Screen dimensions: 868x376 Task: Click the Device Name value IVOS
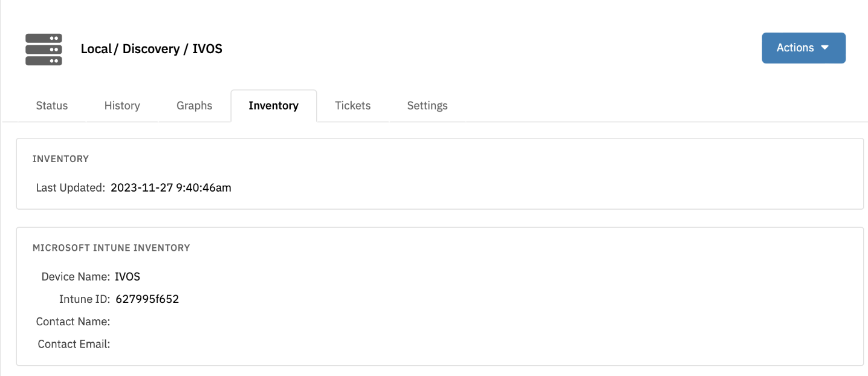[128, 277]
